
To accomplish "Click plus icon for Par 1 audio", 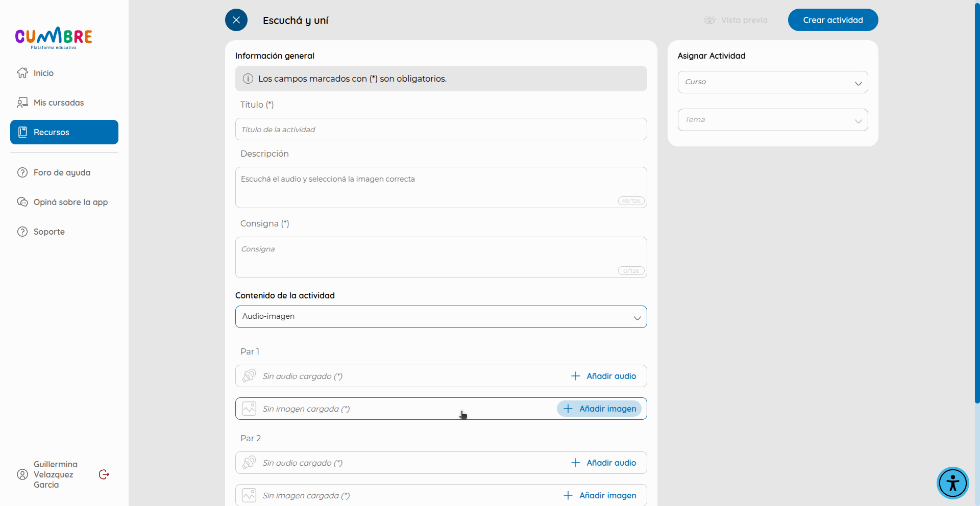I will coord(576,376).
